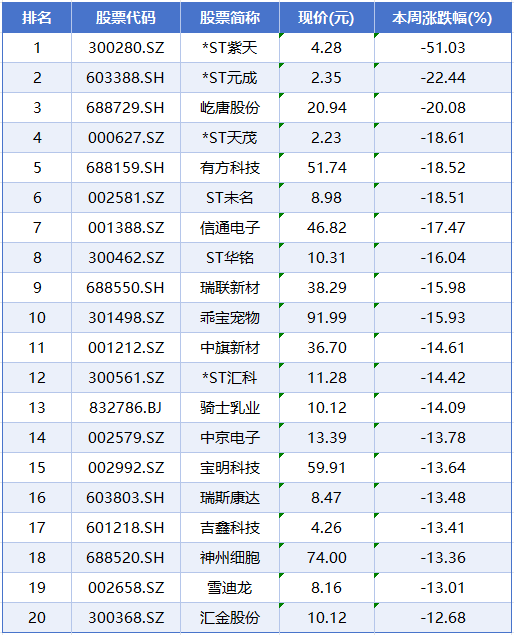Select the 有方科技 name cell

230,168
